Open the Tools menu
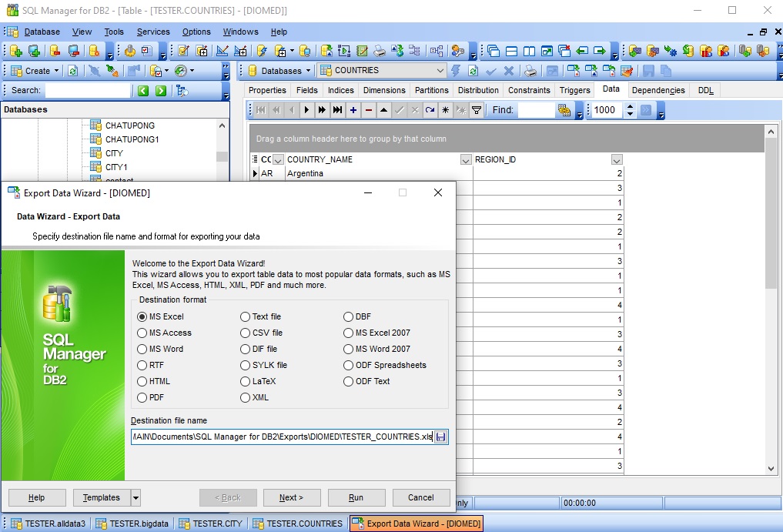Screen dimensions: 783x532 114,32
